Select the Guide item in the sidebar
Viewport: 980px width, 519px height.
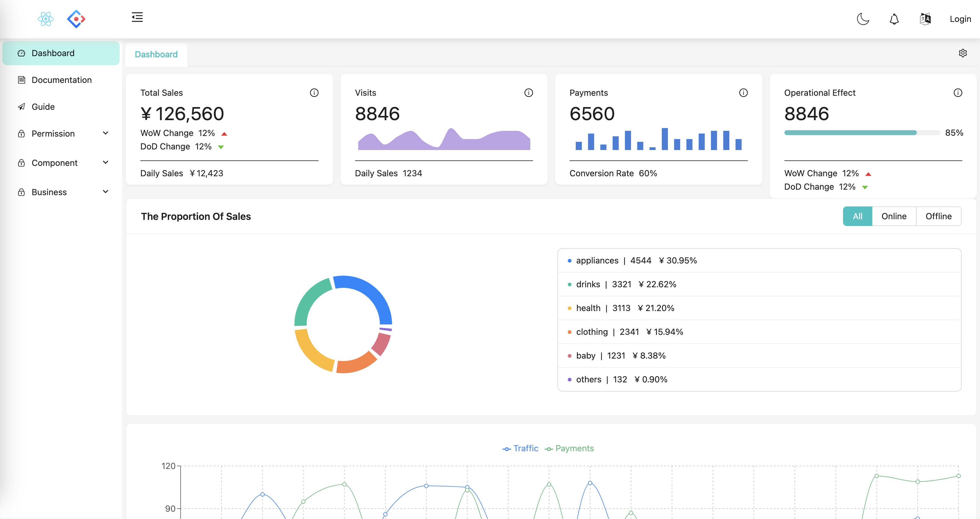click(x=43, y=107)
